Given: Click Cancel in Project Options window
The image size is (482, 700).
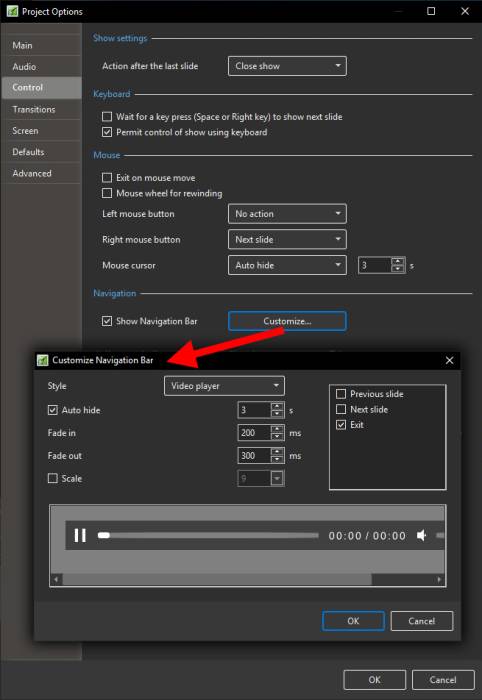Looking at the screenshot, I should point(443,679).
